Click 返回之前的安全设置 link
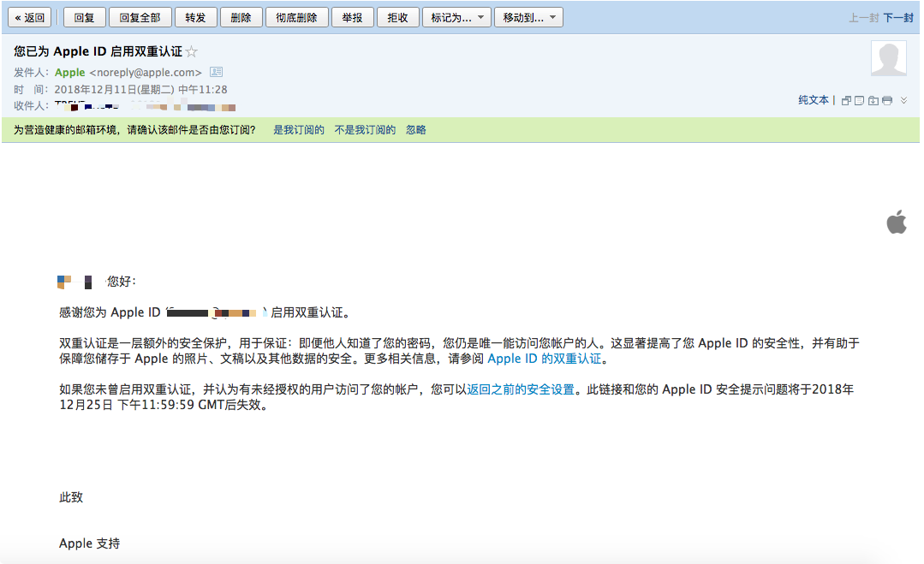The width and height of the screenshot is (924, 564). coord(521,389)
